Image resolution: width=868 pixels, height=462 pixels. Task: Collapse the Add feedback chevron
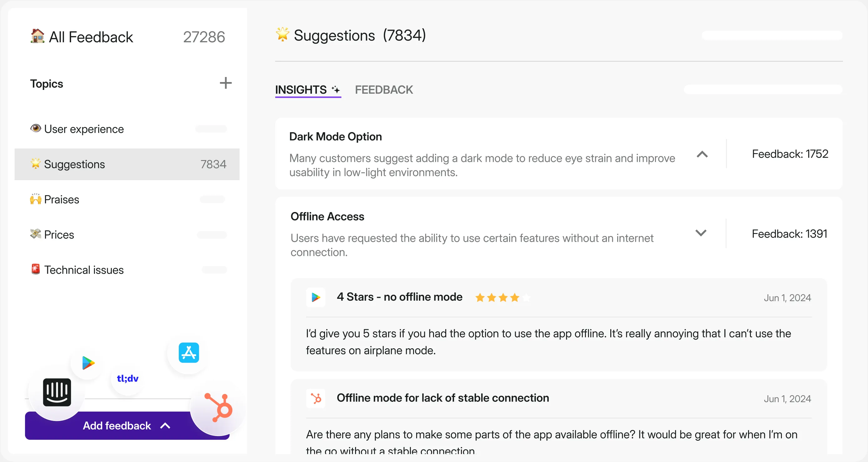[165, 426]
